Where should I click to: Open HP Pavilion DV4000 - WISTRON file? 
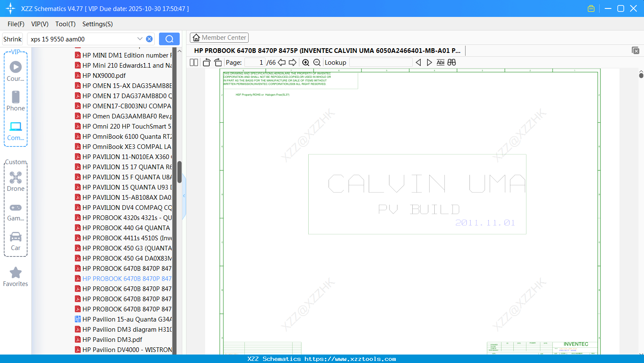[123, 349]
